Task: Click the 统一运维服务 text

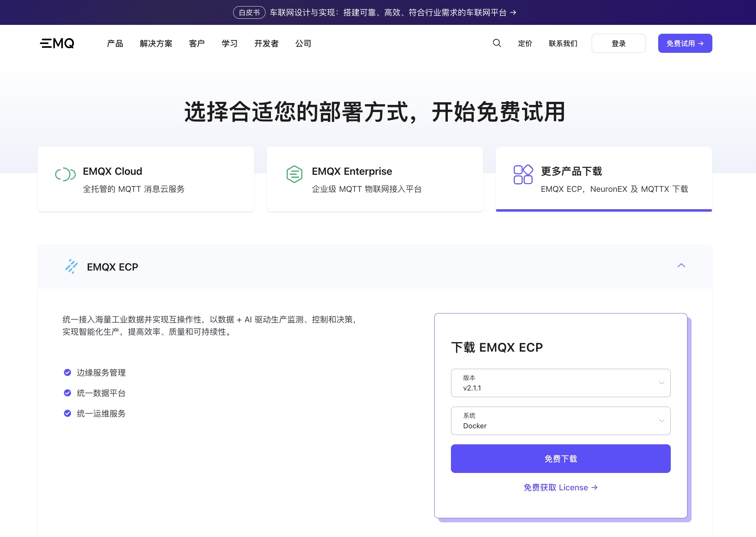Action: pyautogui.click(x=101, y=414)
